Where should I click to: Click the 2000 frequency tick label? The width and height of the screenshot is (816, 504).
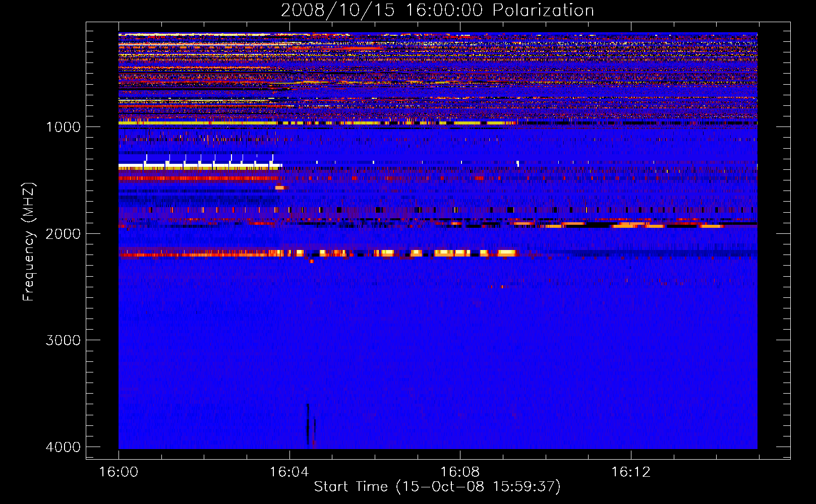click(x=63, y=233)
